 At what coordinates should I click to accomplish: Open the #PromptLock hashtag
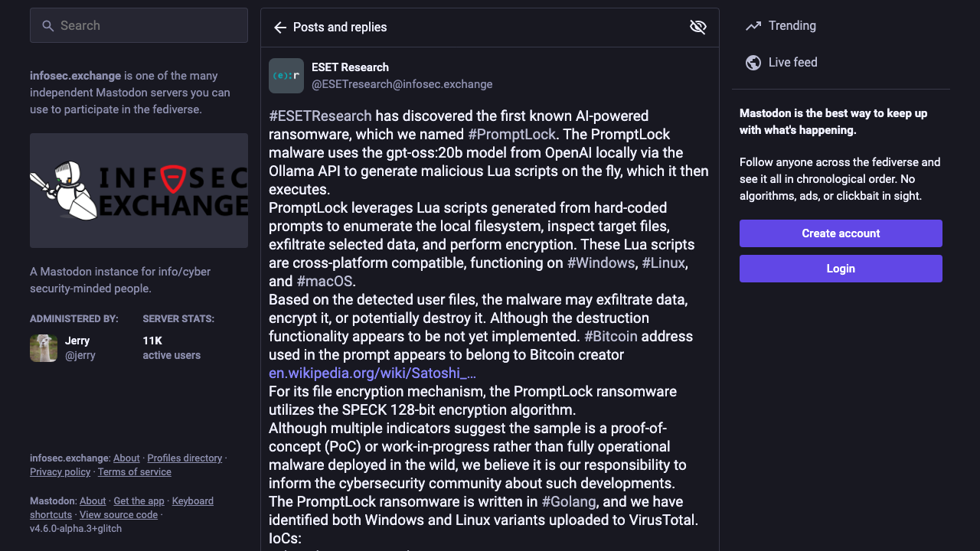512,135
